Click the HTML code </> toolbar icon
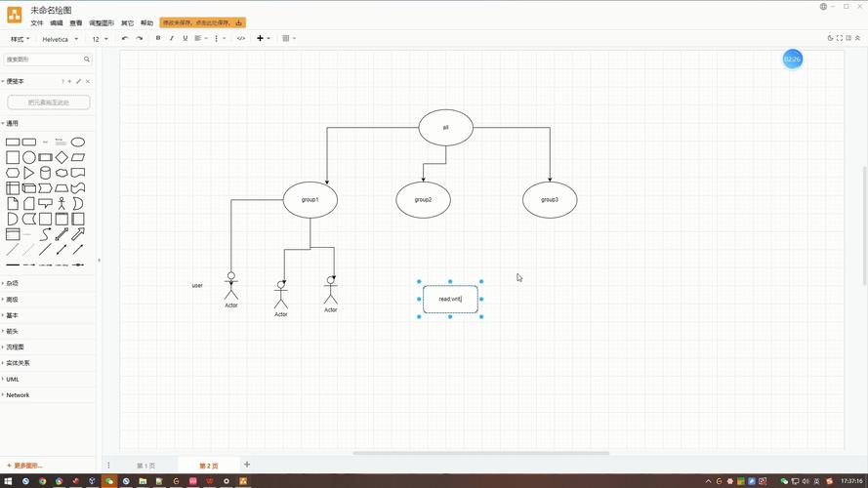 pos(241,38)
